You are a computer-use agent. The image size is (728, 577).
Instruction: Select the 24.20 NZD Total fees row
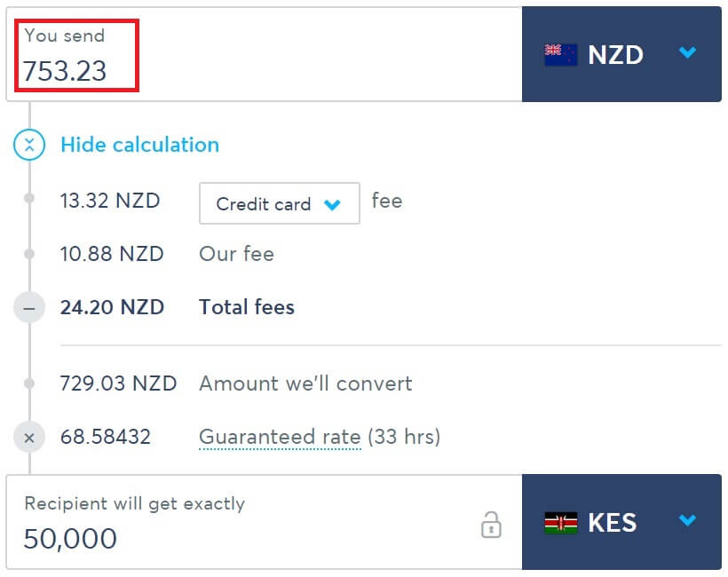pos(177,307)
